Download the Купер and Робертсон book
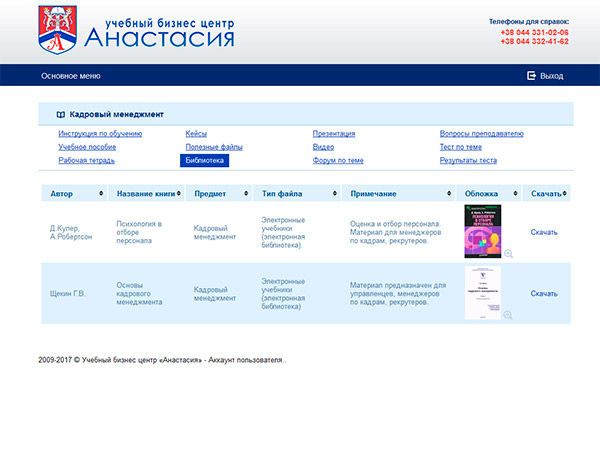Image resolution: width=600 pixels, height=450 pixels. click(x=544, y=232)
